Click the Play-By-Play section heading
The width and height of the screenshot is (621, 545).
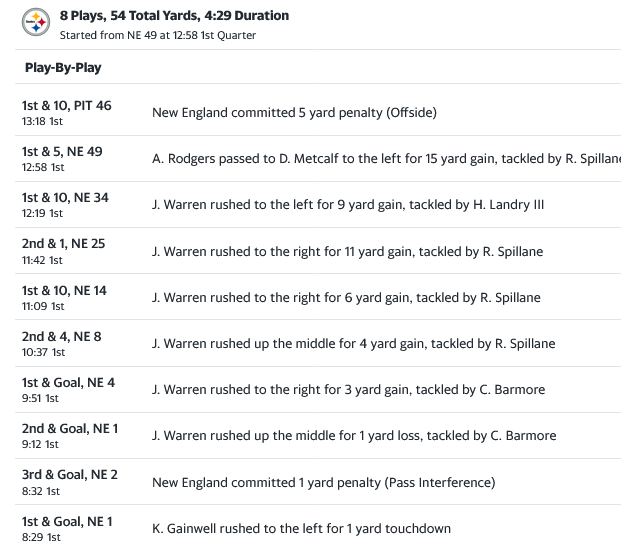pos(63,68)
